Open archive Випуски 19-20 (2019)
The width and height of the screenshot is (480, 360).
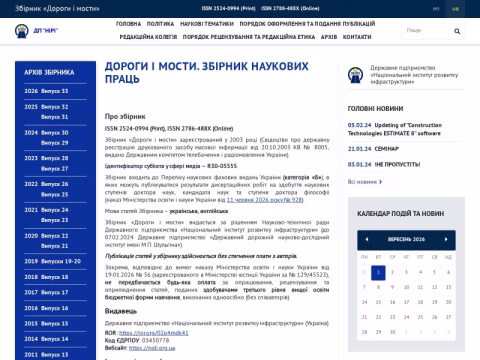[x=61, y=261]
